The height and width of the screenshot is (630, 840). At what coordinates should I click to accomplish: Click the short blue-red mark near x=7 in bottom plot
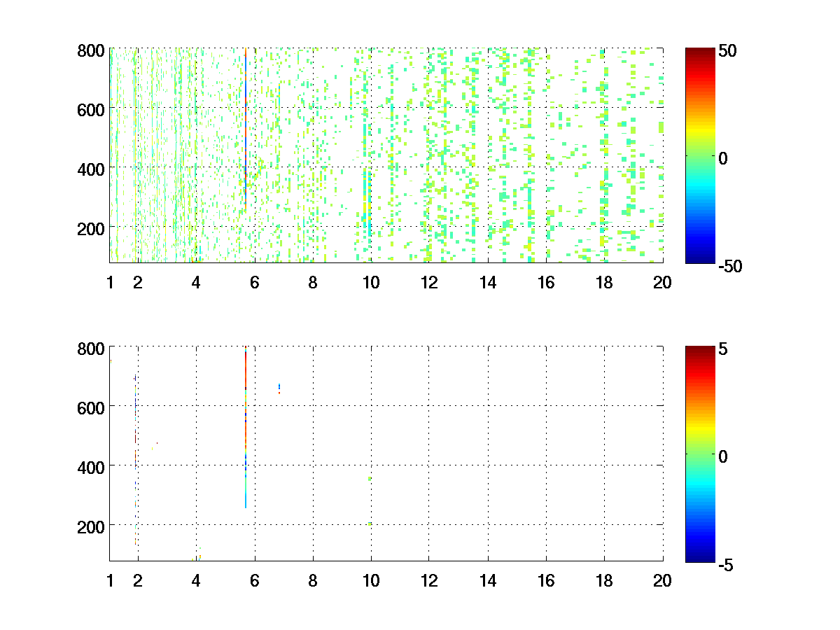pyautogui.click(x=279, y=388)
